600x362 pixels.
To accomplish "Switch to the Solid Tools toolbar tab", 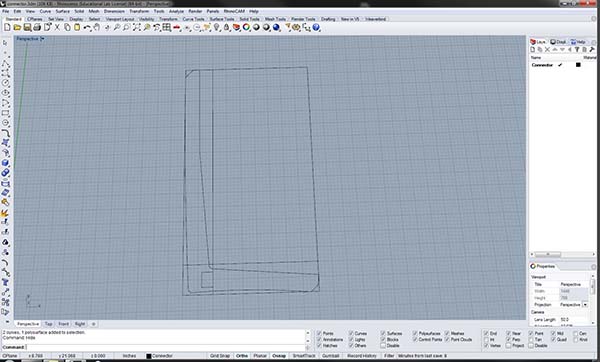I will coord(249,19).
